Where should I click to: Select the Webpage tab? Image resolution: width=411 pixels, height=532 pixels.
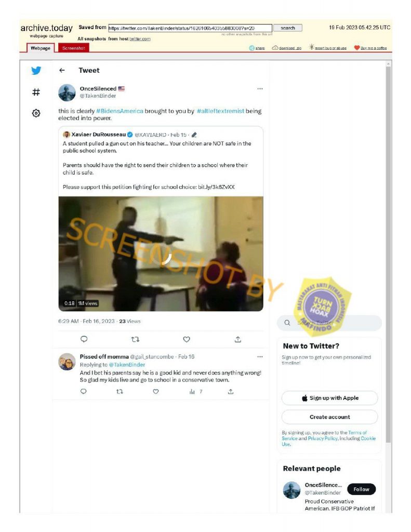click(41, 48)
